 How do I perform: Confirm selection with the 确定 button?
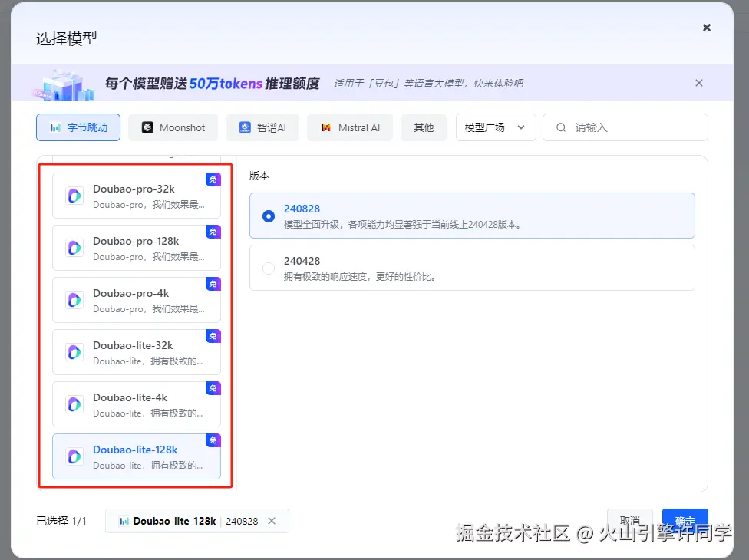685,521
